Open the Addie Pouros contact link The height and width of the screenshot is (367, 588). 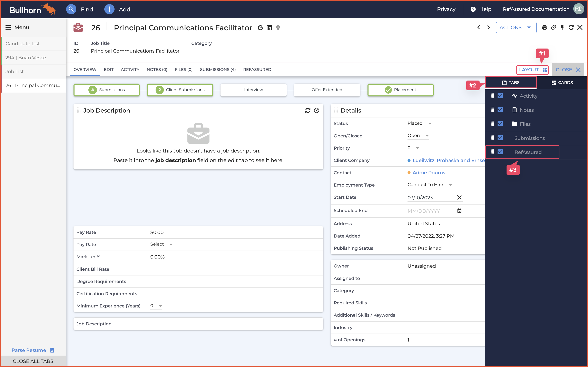tap(429, 172)
